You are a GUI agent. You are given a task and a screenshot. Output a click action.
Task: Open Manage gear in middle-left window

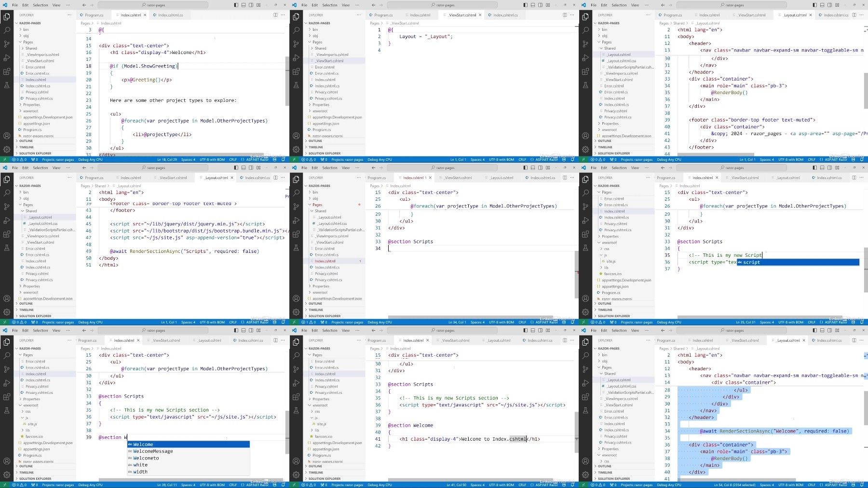[x=7, y=312]
